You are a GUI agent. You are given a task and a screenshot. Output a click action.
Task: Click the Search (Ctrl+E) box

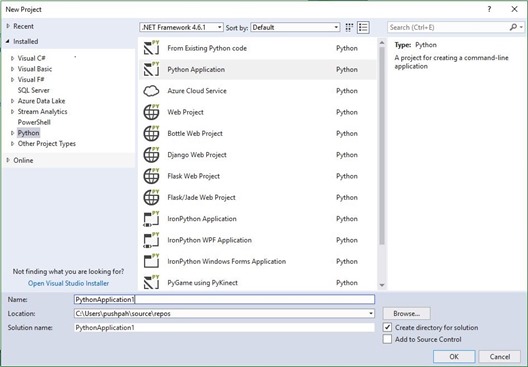click(x=448, y=27)
